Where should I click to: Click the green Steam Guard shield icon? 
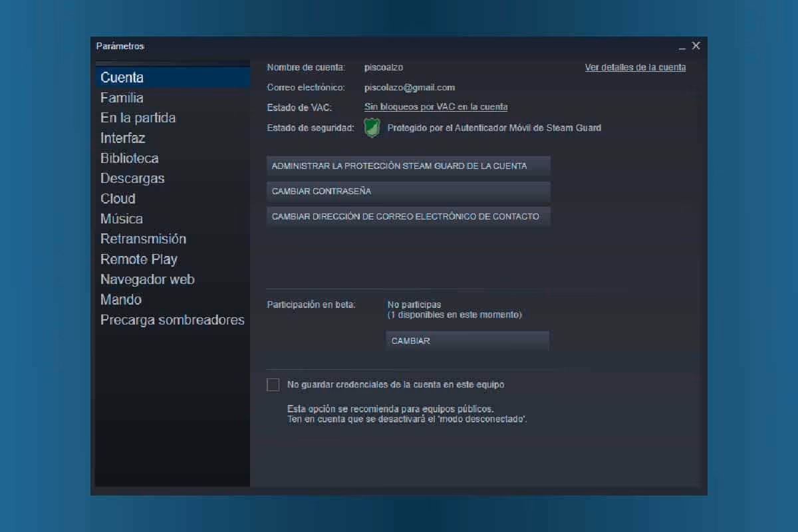(x=371, y=128)
